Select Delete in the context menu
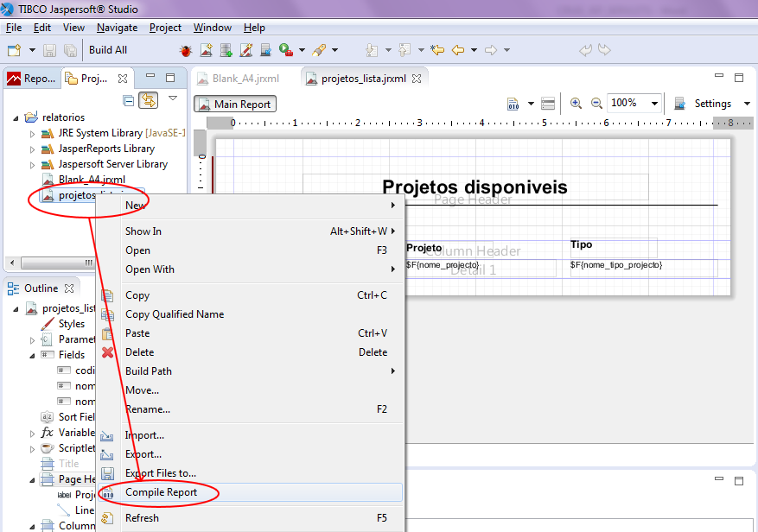The image size is (758, 532). click(x=251, y=352)
